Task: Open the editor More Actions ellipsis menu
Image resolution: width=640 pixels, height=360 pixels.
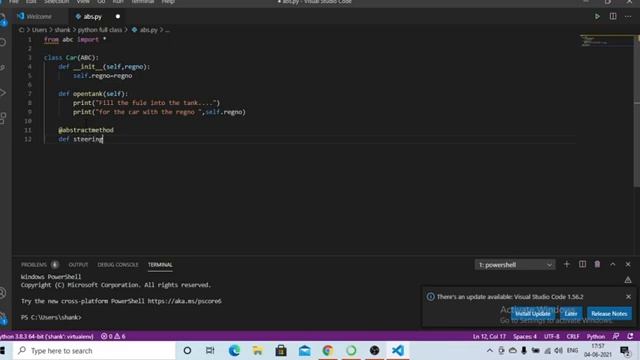Action: (x=628, y=16)
